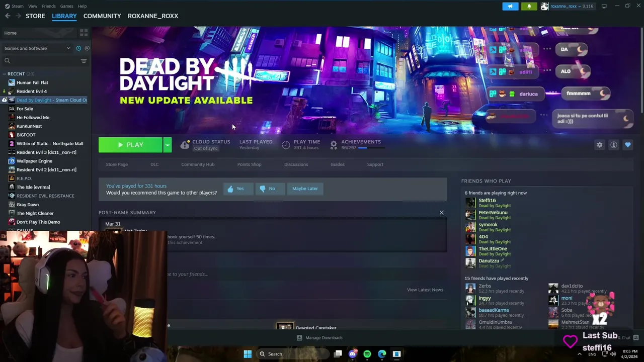This screenshot has width=644, height=362.
Task: Open friend Zerbs recently played entry
Action: pos(485,286)
